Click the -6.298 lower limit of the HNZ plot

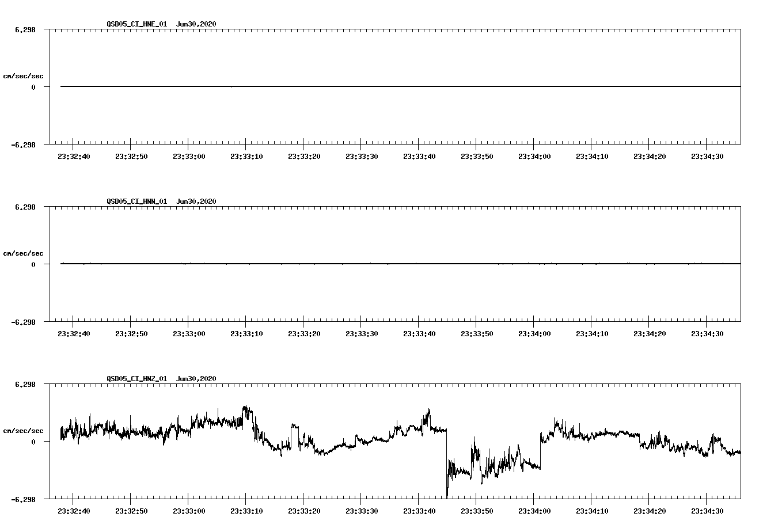(23, 499)
